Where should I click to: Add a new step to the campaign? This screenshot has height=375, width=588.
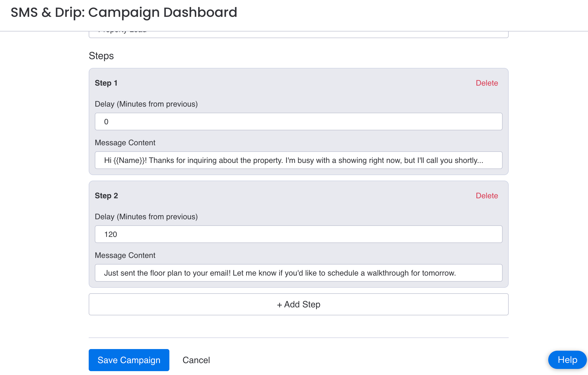298,304
